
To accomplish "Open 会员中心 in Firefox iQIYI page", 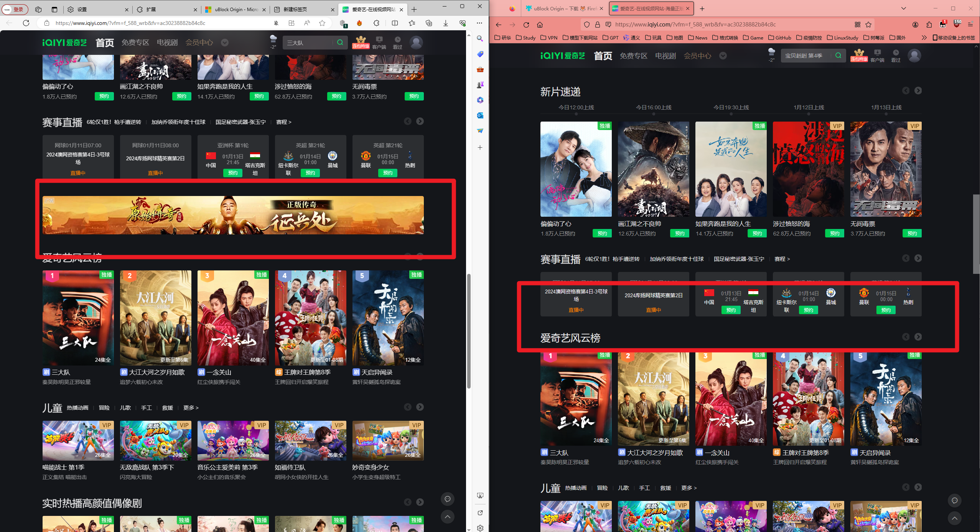I will [697, 56].
